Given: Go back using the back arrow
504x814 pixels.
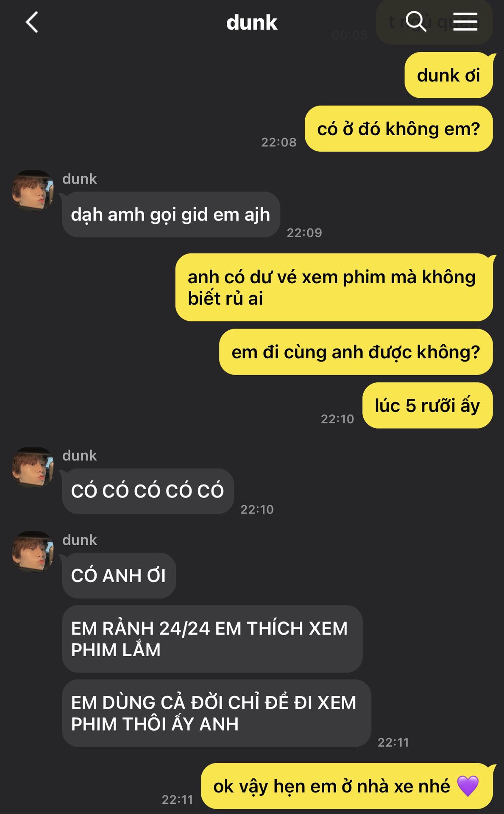Looking at the screenshot, I should point(32,22).
